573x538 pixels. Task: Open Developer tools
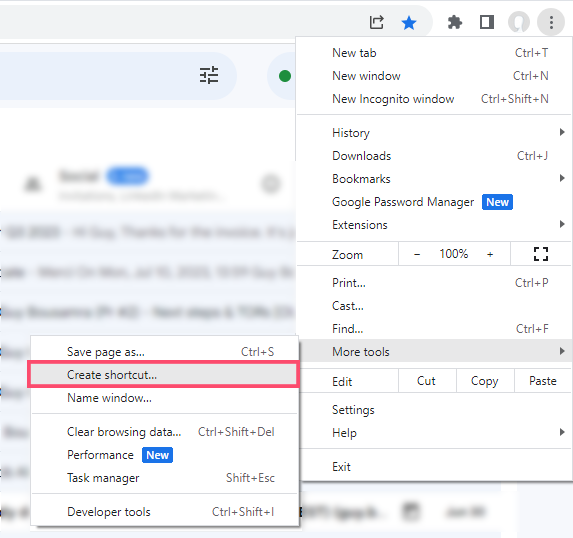164,512
